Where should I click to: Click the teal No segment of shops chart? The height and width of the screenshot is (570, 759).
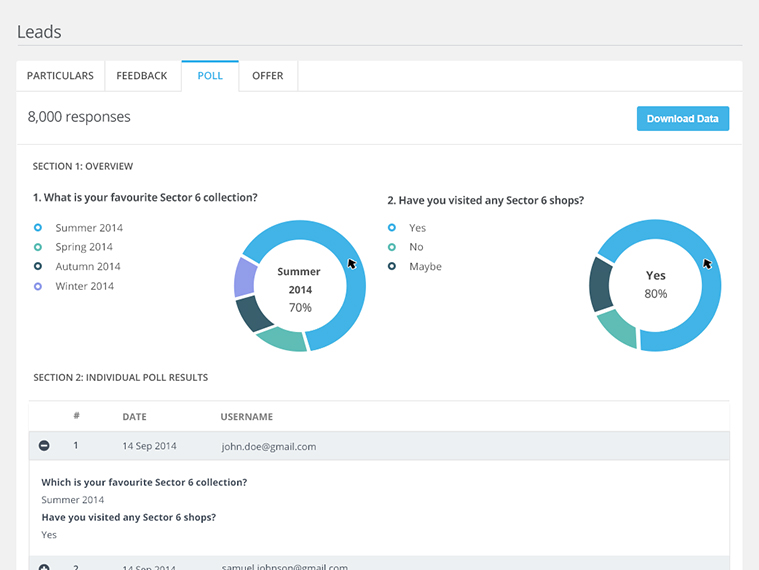618,329
